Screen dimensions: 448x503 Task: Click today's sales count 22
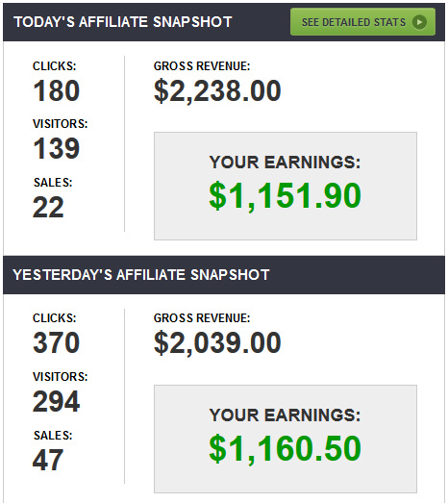[48, 207]
